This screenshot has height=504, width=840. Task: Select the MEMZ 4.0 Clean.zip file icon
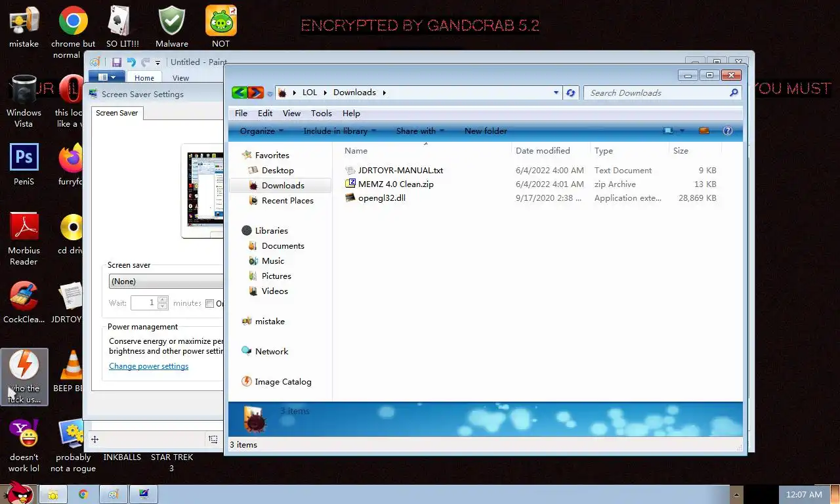(x=350, y=184)
